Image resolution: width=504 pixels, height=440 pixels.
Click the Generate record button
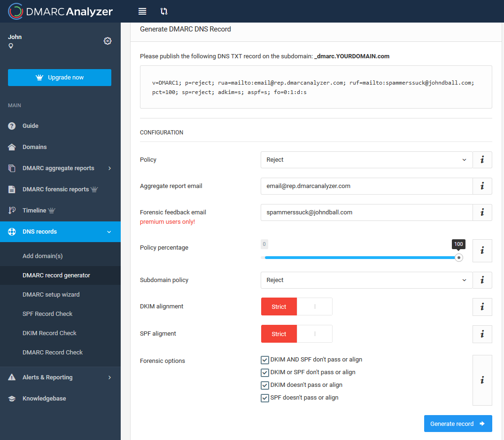pyautogui.click(x=458, y=424)
